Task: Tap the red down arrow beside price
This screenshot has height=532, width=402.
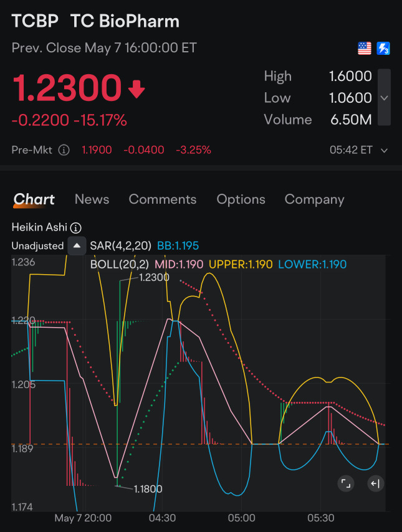Action: [136, 90]
